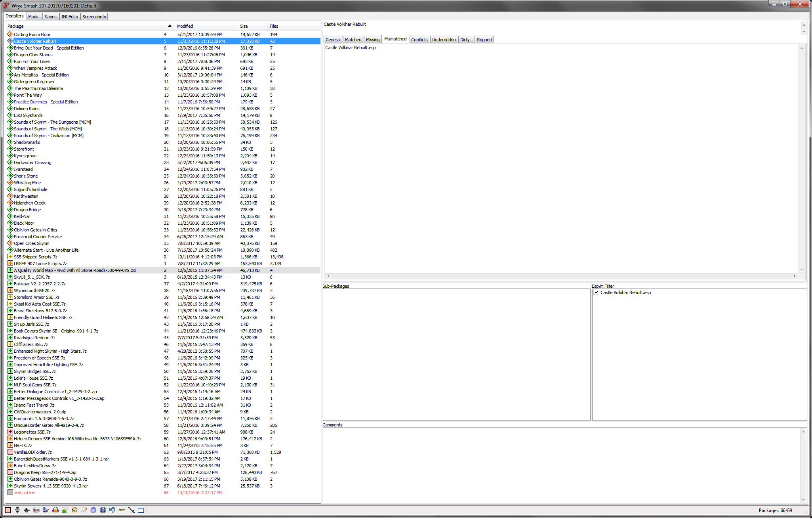Select Alternate Start - Live Another Life package

(163, 250)
